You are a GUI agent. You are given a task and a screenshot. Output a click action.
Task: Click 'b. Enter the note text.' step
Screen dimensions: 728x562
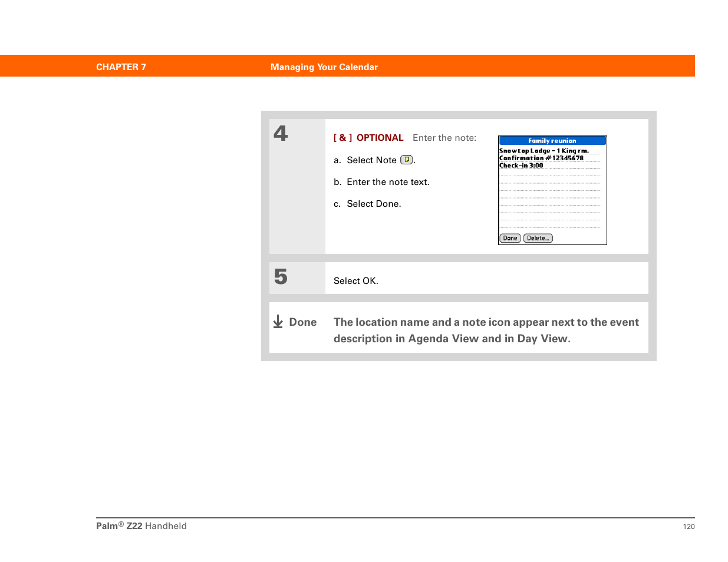coord(381,182)
